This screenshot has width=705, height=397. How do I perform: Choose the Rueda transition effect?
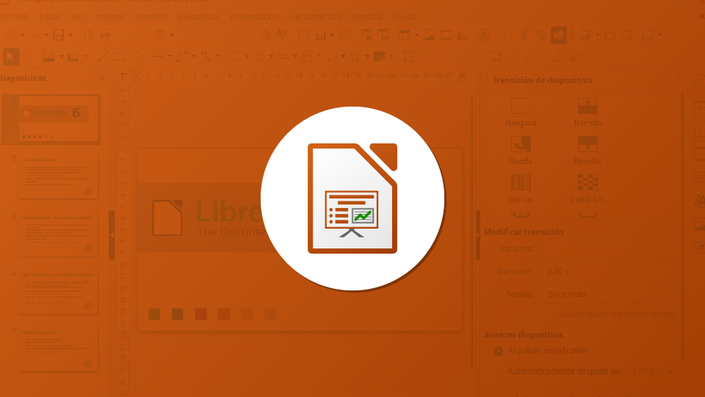(521, 151)
